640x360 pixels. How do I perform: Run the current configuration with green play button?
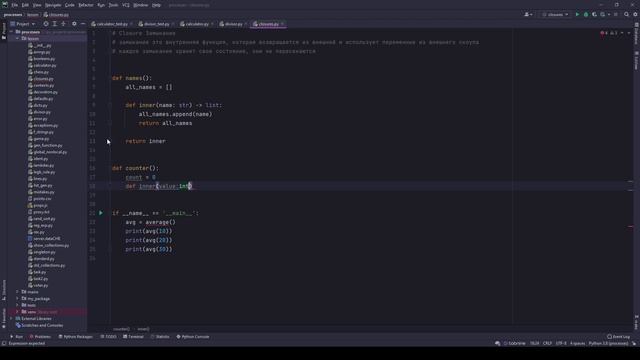tap(577, 14)
